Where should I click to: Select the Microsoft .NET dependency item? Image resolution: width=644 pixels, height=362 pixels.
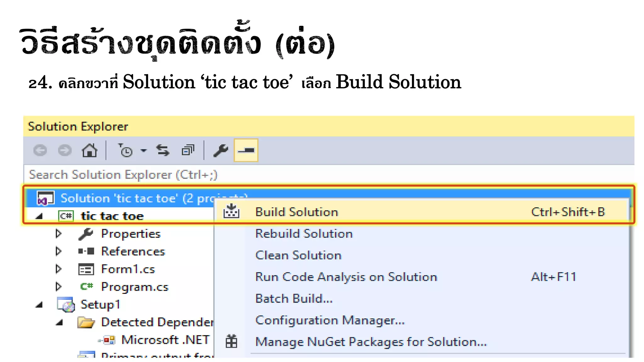(x=165, y=340)
